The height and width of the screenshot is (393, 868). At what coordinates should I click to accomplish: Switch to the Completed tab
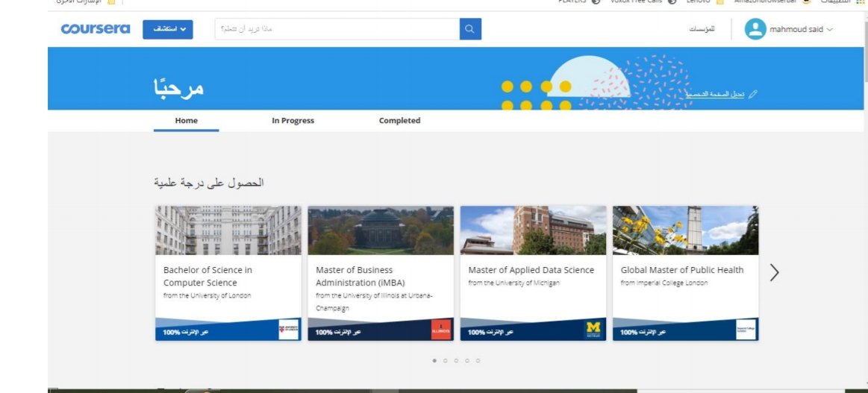click(x=399, y=121)
